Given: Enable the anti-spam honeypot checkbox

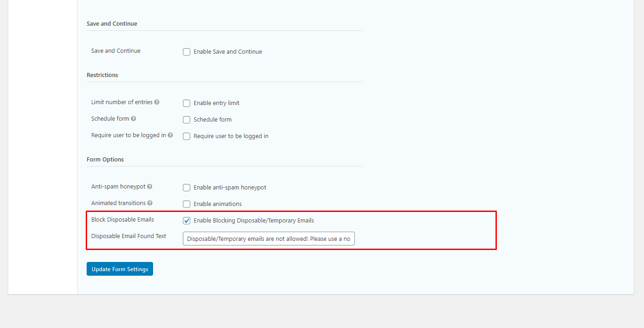Looking at the screenshot, I should pos(187,188).
